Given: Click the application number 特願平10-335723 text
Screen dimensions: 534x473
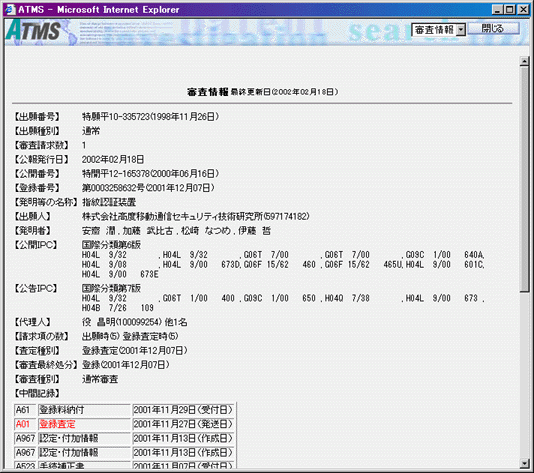Looking at the screenshot, I should 116,117.
